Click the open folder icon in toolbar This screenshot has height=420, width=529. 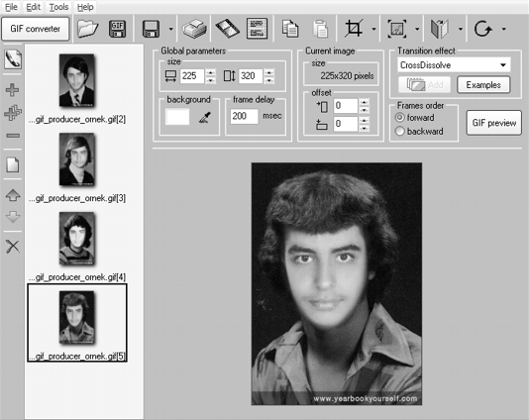click(x=88, y=29)
